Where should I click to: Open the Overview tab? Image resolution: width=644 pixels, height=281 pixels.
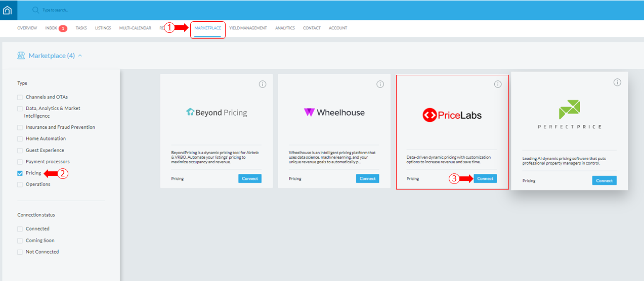[x=27, y=28]
